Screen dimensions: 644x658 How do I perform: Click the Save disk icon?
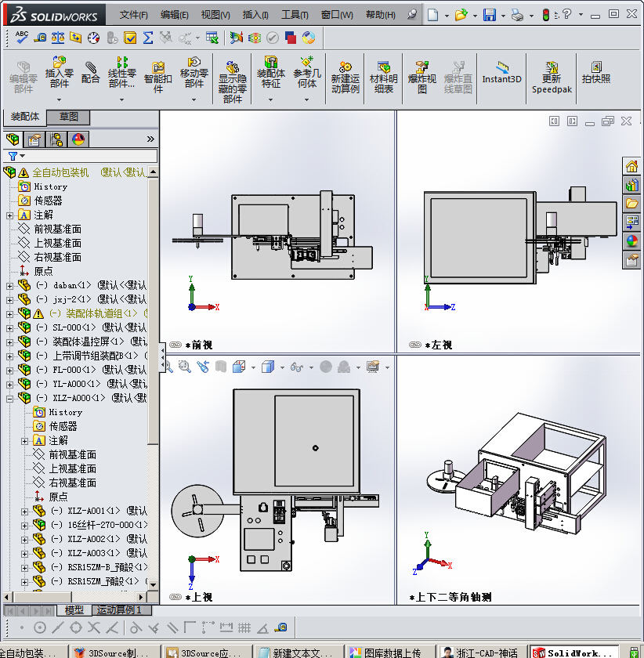point(490,15)
